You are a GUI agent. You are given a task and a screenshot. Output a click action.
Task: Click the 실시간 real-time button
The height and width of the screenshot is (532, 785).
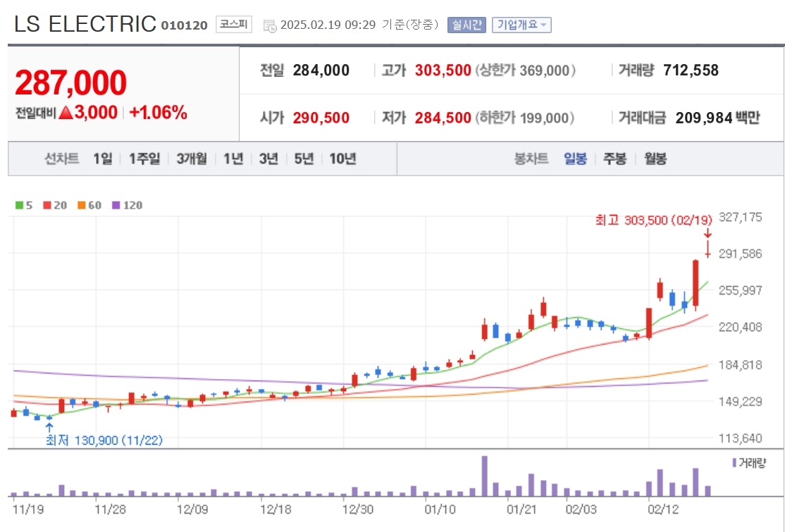466,25
